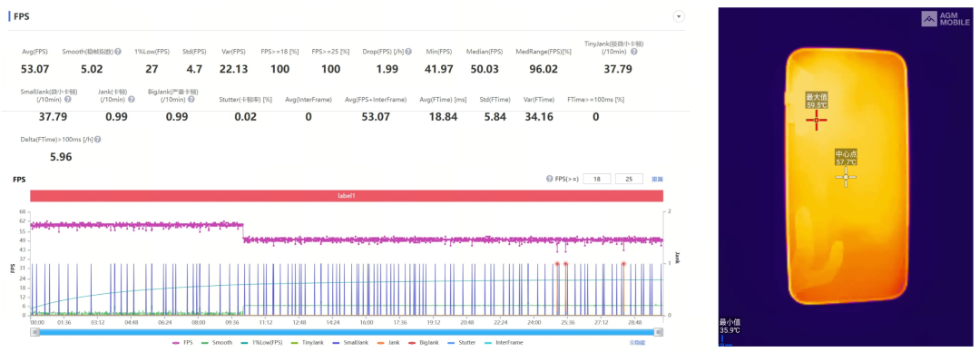The image size is (980, 352).
Task: Toggle FPS series in chart legend
Action: (181, 343)
